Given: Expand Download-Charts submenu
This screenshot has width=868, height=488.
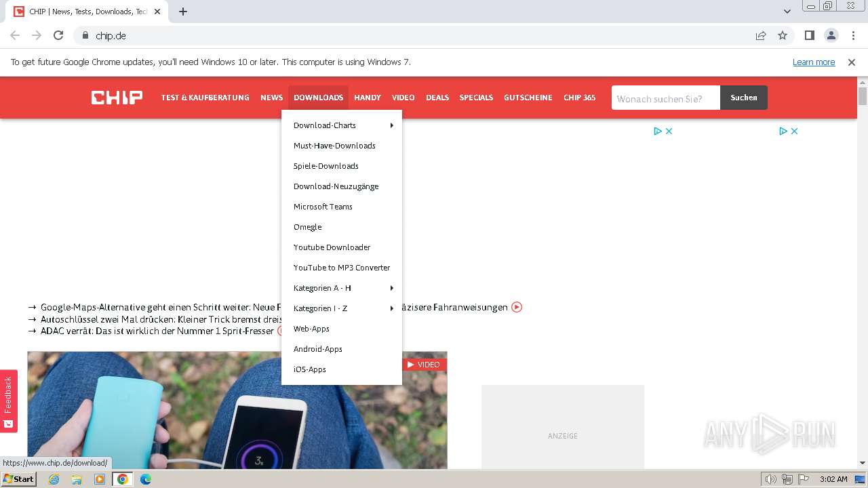Looking at the screenshot, I should coord(342,125).
